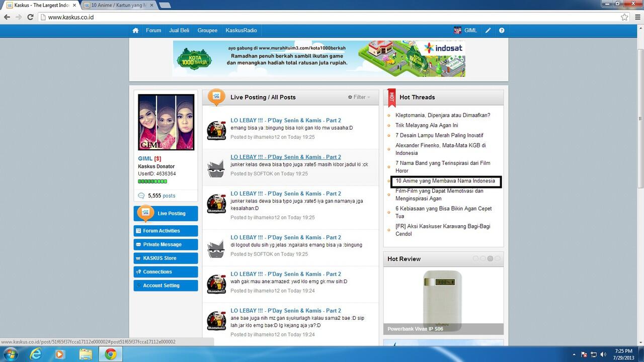Click ilhameko12 avatar on first post
The image size is (644, 362).
[x=216, y=130]
